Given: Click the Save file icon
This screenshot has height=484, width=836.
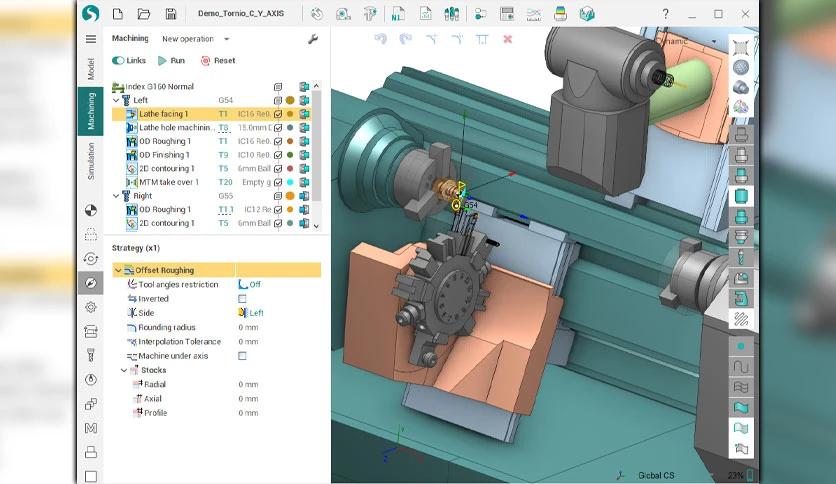Looking at the screenshot, I should click(171, 14).
